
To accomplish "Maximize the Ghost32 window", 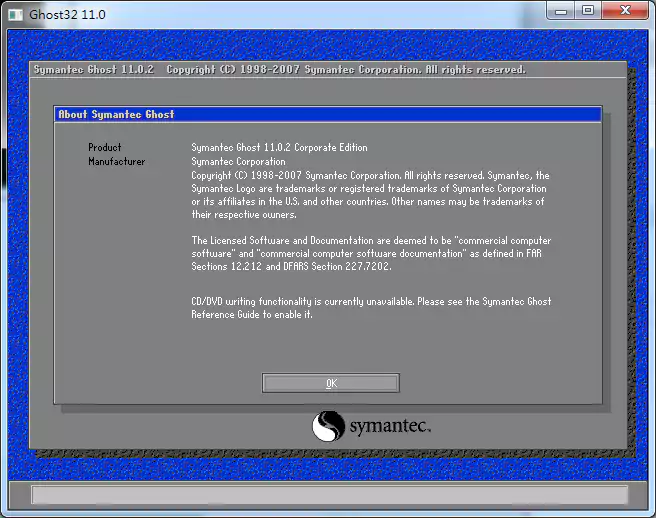I will pos(588,11).
